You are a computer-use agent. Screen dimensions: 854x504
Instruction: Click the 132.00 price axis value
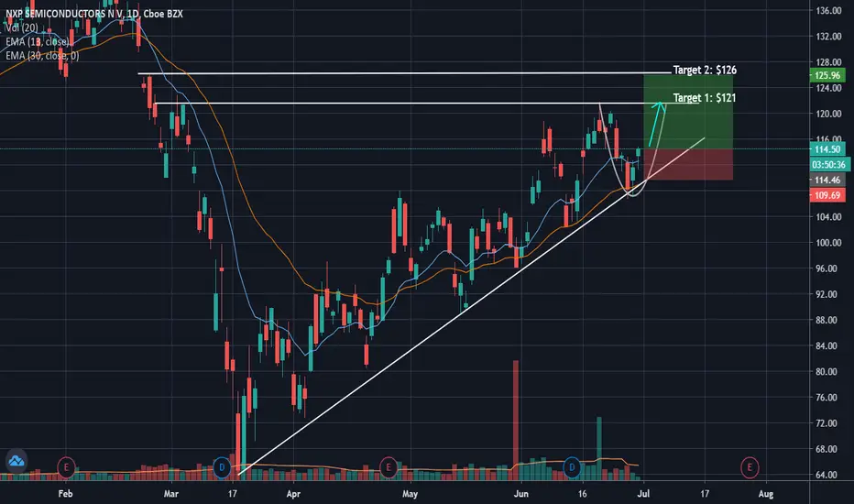828,36
